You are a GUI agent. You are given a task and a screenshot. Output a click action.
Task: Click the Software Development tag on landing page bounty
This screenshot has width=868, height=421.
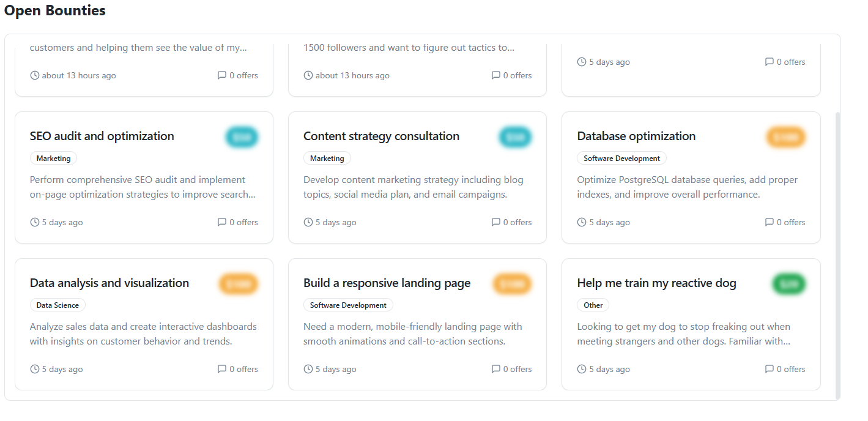348,305
